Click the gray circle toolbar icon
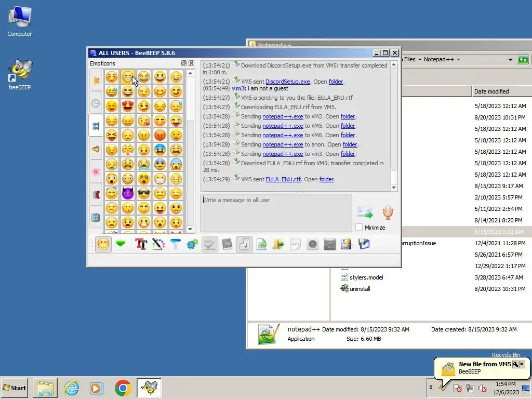This screenshot has height=399, width=532. [312, 244]
